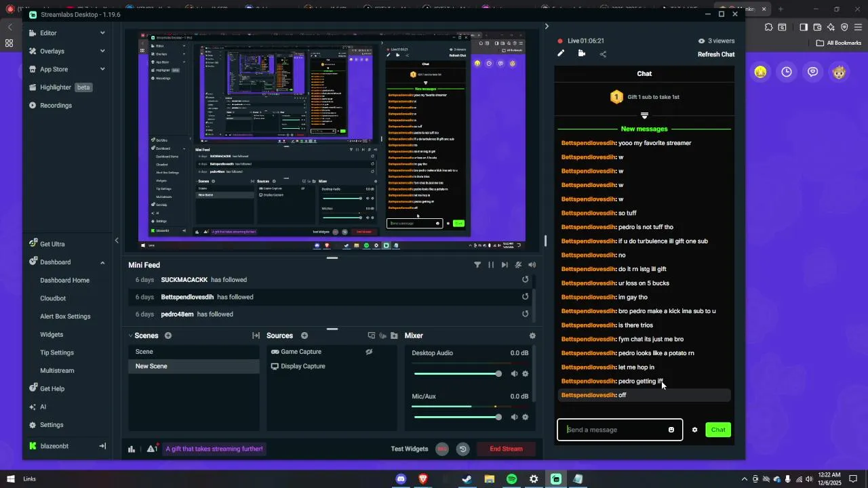The image size is (868, 488).
Task: Toggle the replay buffer button
Action: click(x=463, y=449)
